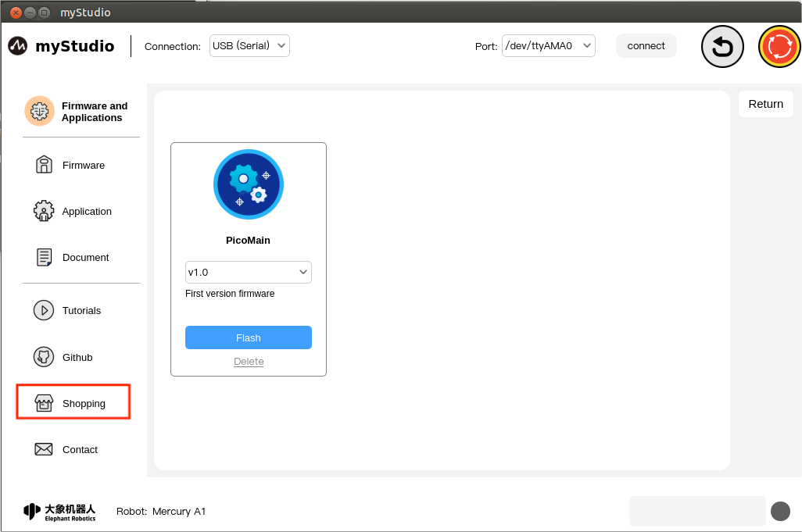Open the Shopping menu item
Viewport: 802px width, 532px height.
point(73,402)
